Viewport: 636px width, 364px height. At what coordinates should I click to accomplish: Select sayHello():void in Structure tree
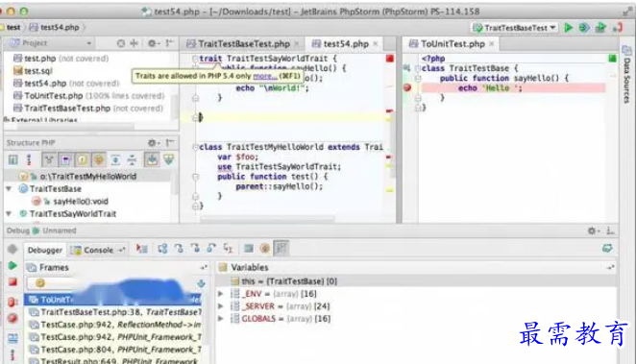[70, 202]
